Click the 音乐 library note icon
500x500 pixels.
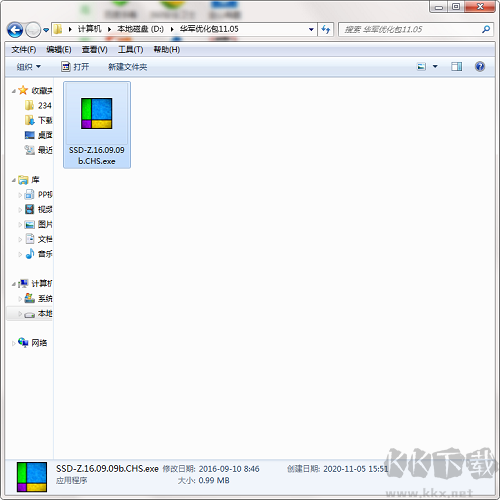click(x=30, y=254)
